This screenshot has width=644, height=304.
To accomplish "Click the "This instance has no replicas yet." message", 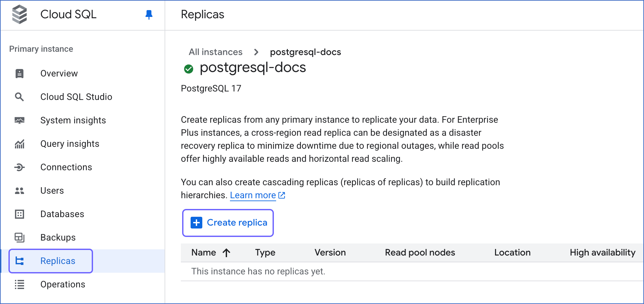I will pyautogui.click(x=258, y=271).
